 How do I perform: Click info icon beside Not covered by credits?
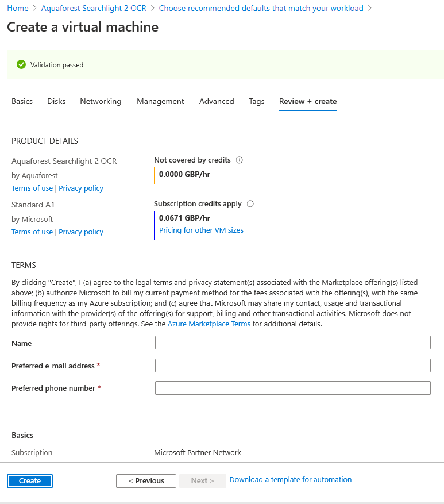pos(240,160)
